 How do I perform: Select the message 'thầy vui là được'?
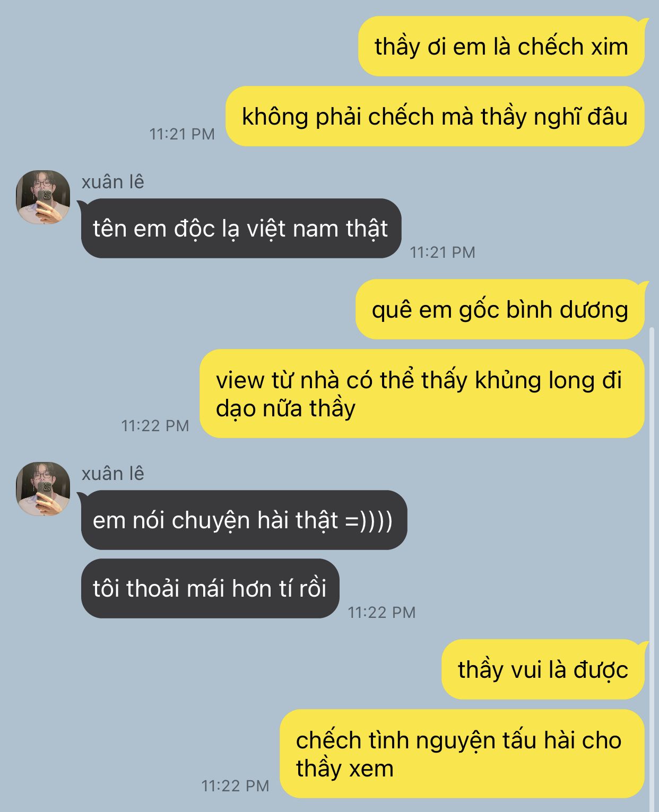tap(543, 669)
